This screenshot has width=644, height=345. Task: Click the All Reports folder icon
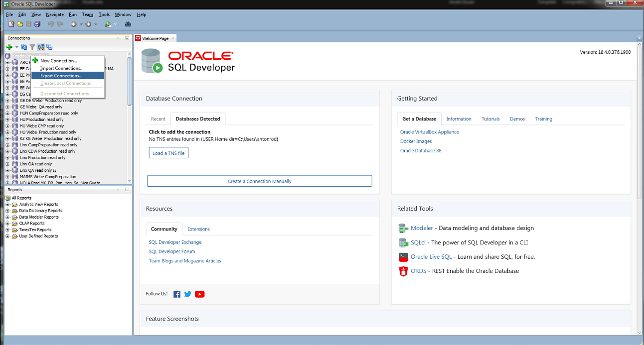click(x=8, y=198)
